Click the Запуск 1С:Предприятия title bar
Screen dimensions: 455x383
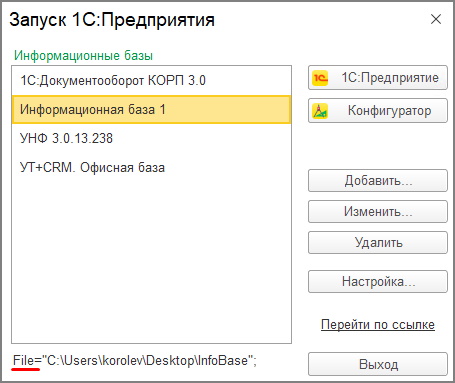[112, 20]
